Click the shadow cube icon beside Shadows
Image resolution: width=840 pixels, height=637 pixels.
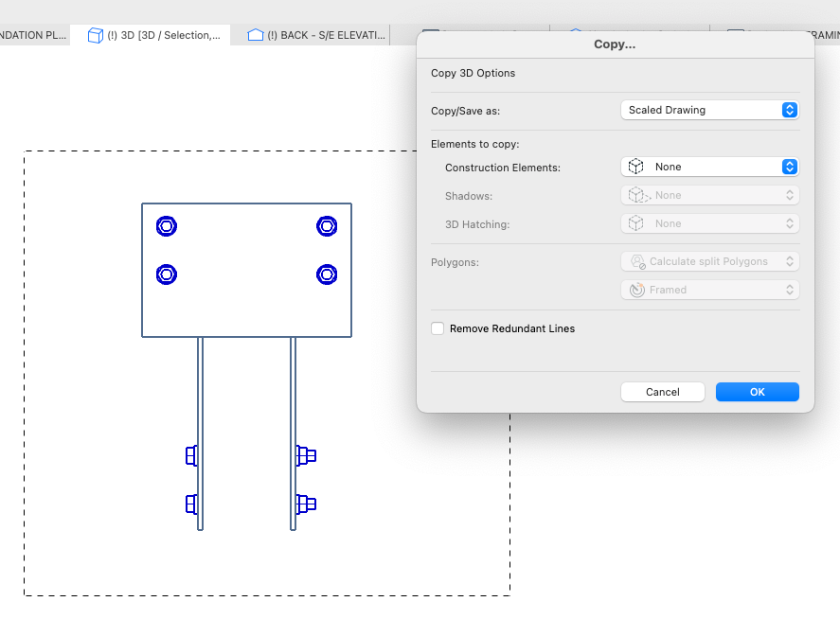tap(637, 195)
